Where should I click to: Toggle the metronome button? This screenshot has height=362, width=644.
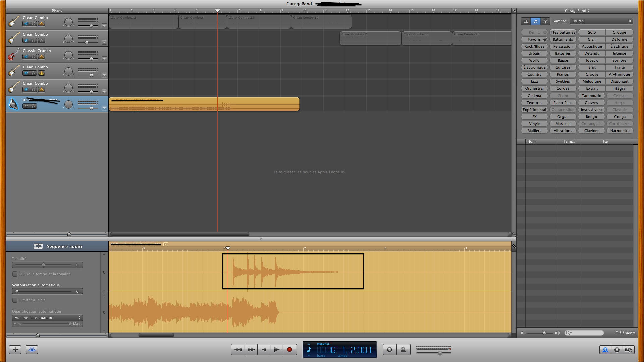point(403,350)
